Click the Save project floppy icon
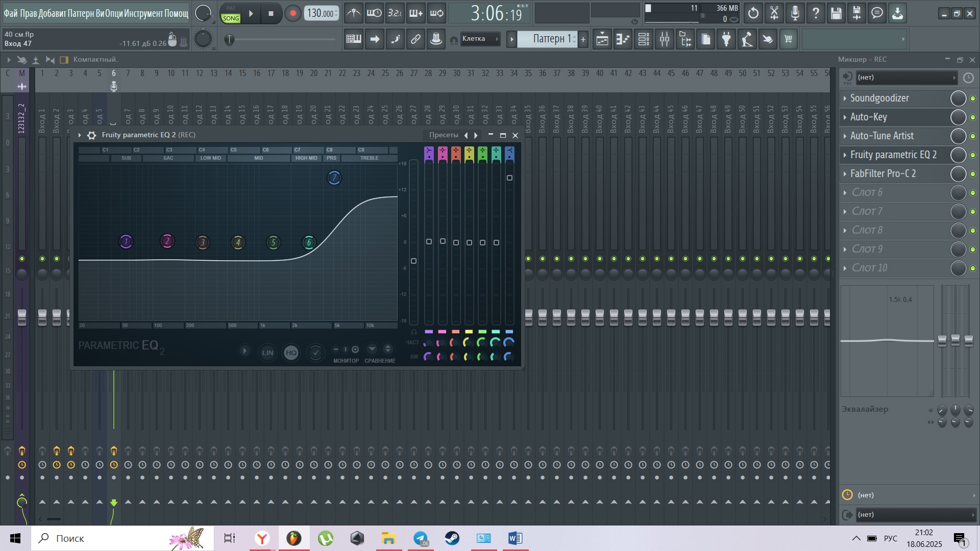The height and width of the screenshot is (551, 980). pyautogui.click(x=836, y=13)
